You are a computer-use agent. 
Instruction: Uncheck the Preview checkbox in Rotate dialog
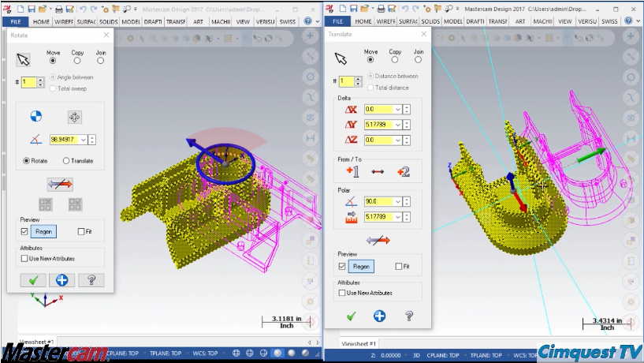(x=24, y=231)
